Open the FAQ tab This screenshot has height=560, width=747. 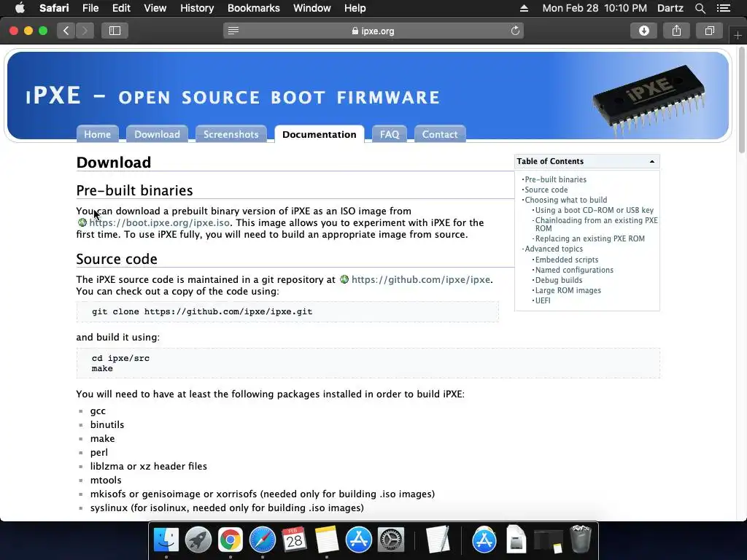pyautogui.click(x=390, y=134)
